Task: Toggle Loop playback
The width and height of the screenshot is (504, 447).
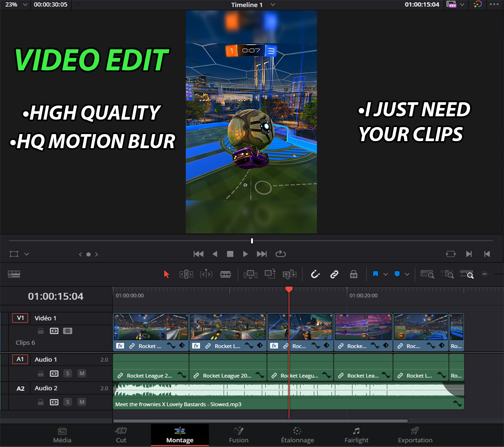Action: (x=281, y=254)
